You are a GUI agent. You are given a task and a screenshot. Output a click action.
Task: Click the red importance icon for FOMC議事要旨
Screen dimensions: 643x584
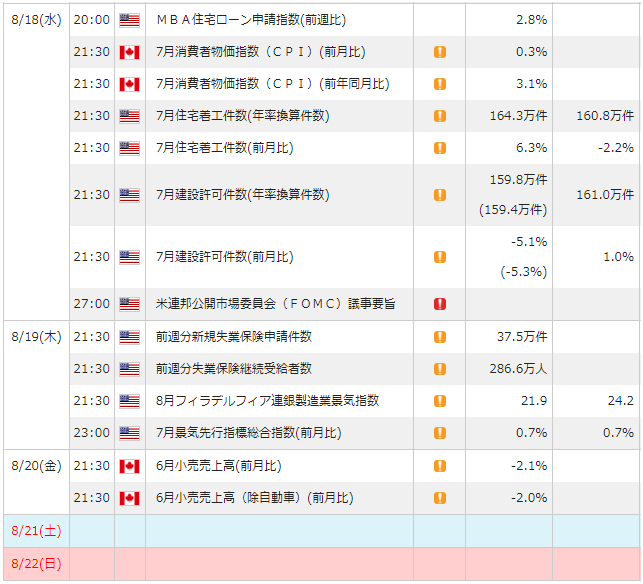coord(440,304)
